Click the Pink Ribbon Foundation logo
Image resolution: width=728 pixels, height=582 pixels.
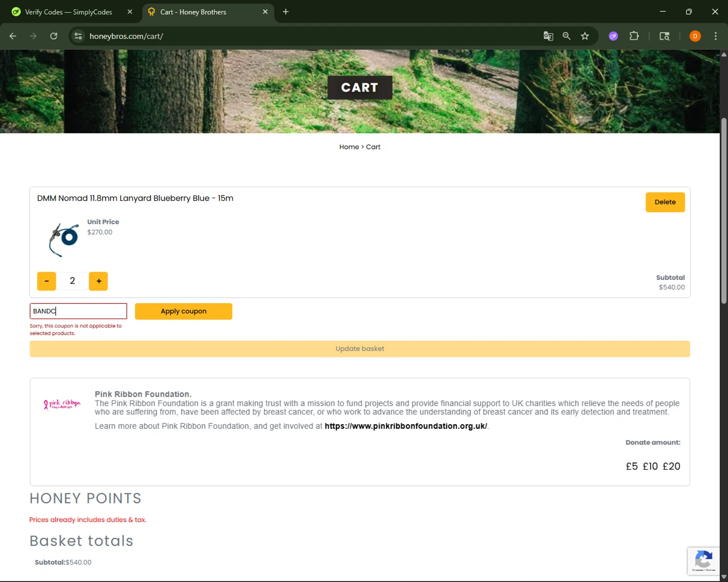coord(62,404)
